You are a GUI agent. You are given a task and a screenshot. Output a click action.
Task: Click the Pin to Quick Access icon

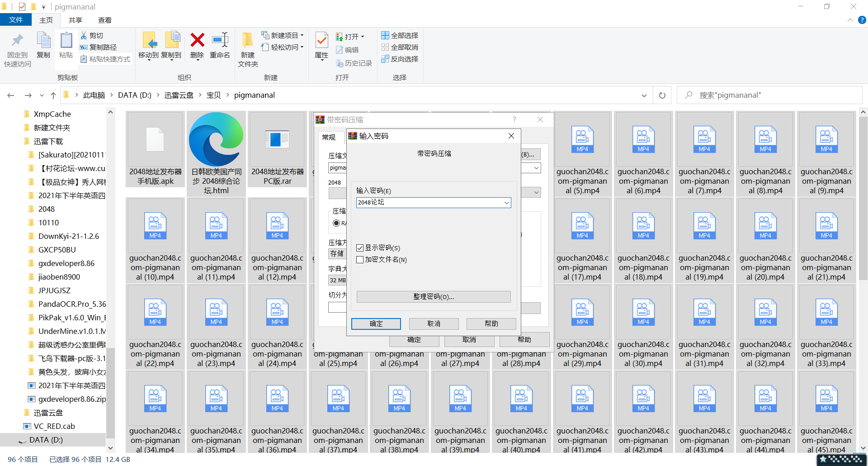(17, 41)
